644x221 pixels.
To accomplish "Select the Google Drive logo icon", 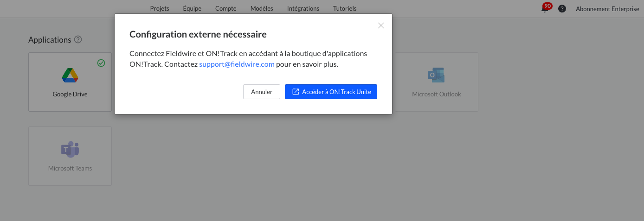I will tap(70, 75).
